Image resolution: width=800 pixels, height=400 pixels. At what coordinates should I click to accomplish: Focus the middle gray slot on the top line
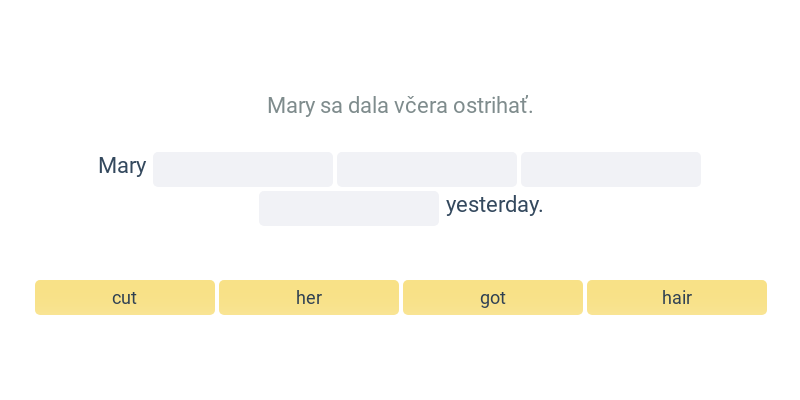click(427, 169)
